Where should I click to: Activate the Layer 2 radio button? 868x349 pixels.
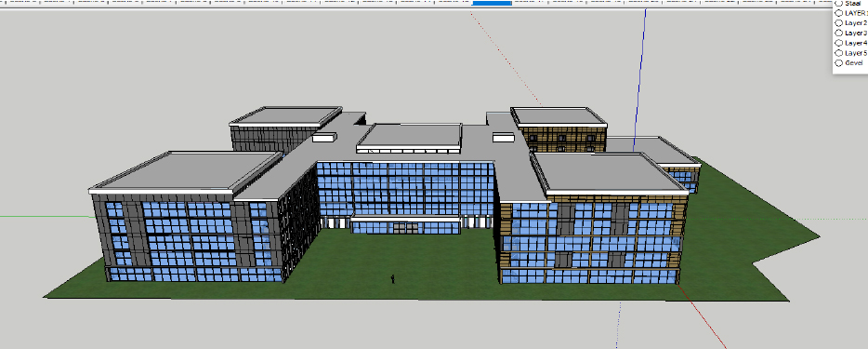(838, 22)
